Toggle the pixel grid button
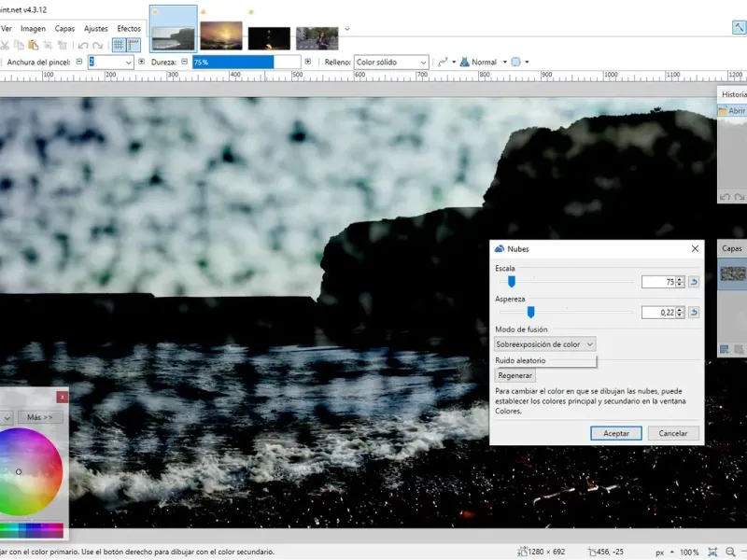Screen dimensions: 747x560 click(119, 45)
